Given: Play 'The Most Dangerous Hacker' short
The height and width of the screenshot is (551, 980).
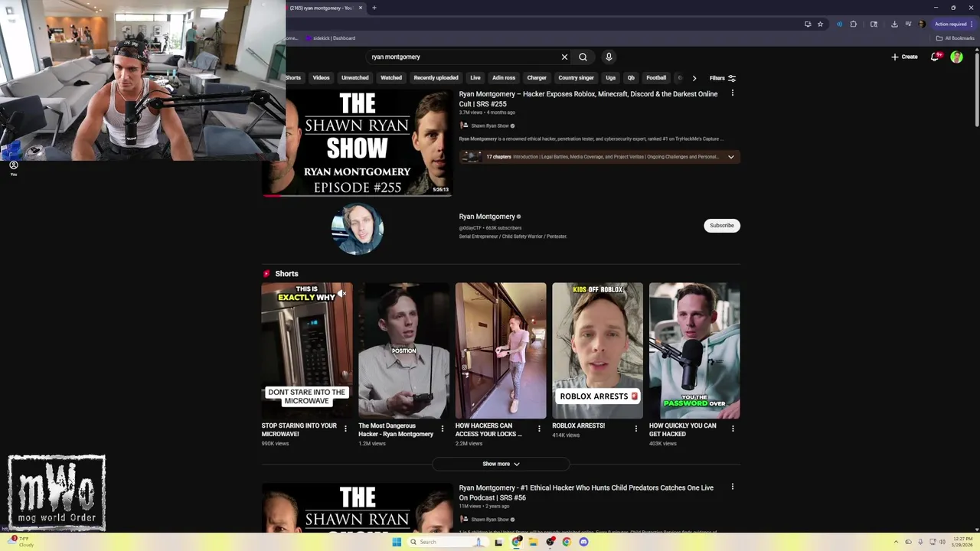Looking at the screenshot, I should 403,350.
